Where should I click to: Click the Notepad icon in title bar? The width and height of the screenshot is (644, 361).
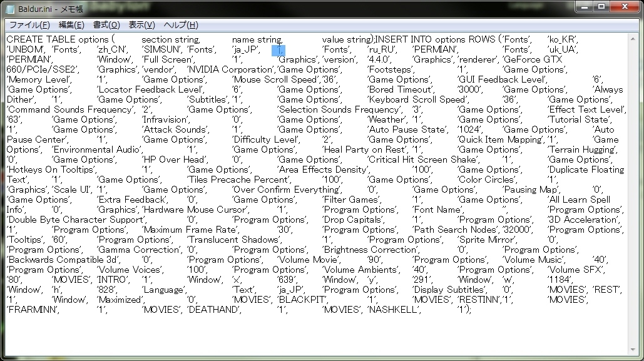(10, 9)
